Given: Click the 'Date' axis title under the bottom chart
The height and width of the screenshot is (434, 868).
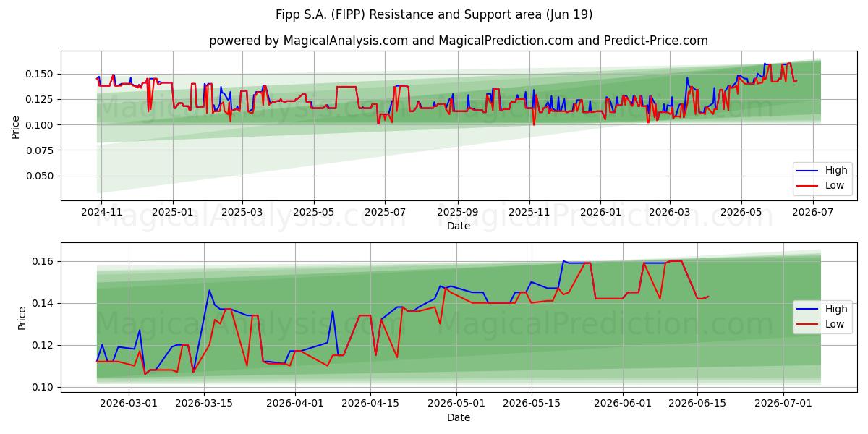Looking at the screenshot, I should click(x=459, y=417).
